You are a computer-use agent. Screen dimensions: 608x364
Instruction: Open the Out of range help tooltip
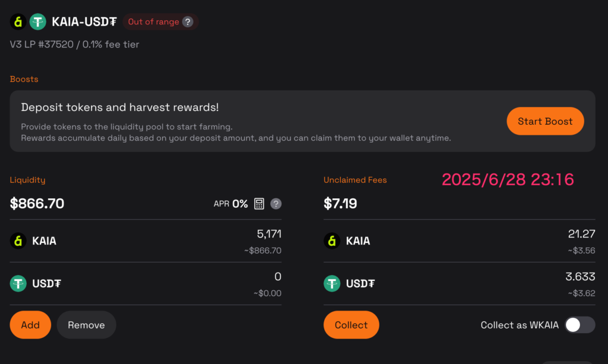pos(188,22)
